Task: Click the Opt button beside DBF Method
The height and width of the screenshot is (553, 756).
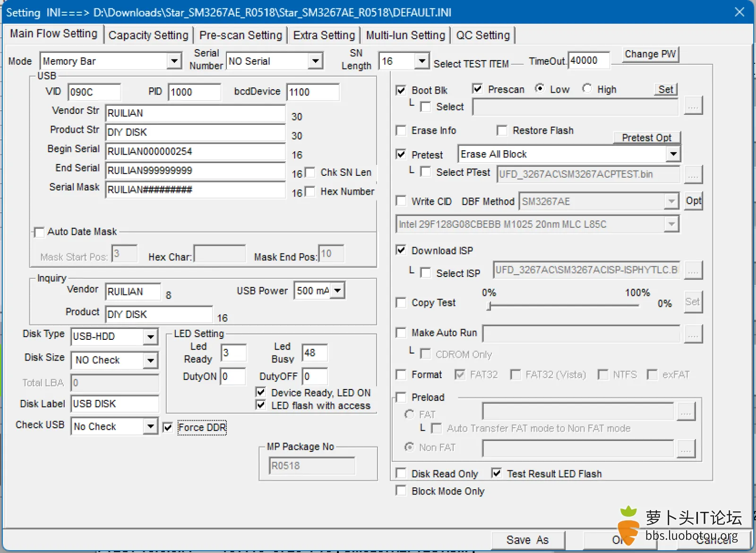Action: pyautogui.click(x=693, y=201)
